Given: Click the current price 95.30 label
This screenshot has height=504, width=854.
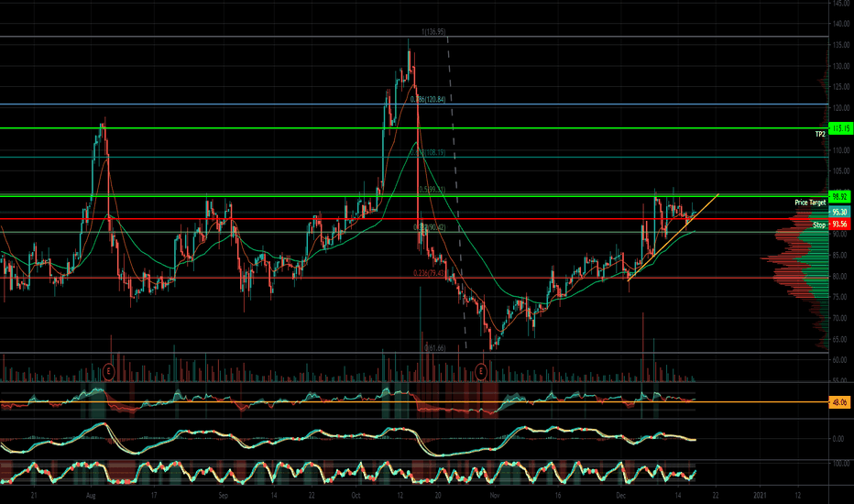Looking at the screenshot, I should tap(840, 212).
